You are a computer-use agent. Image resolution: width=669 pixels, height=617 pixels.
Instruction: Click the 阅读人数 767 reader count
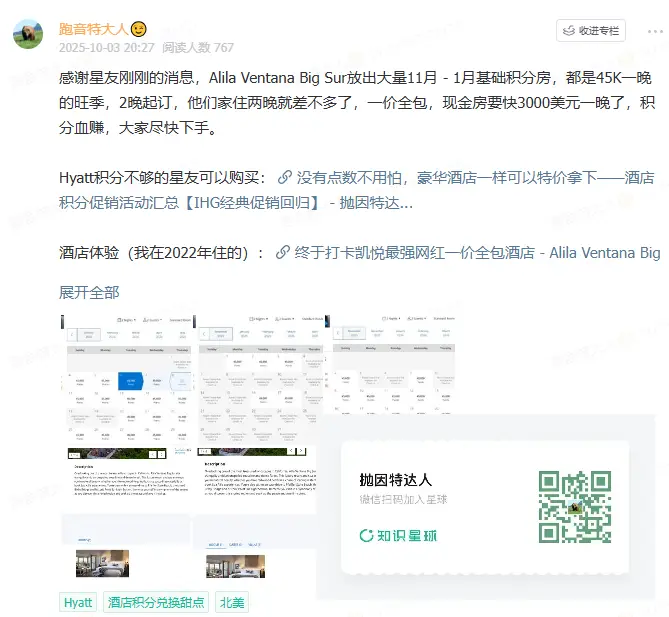click(198, 47)
